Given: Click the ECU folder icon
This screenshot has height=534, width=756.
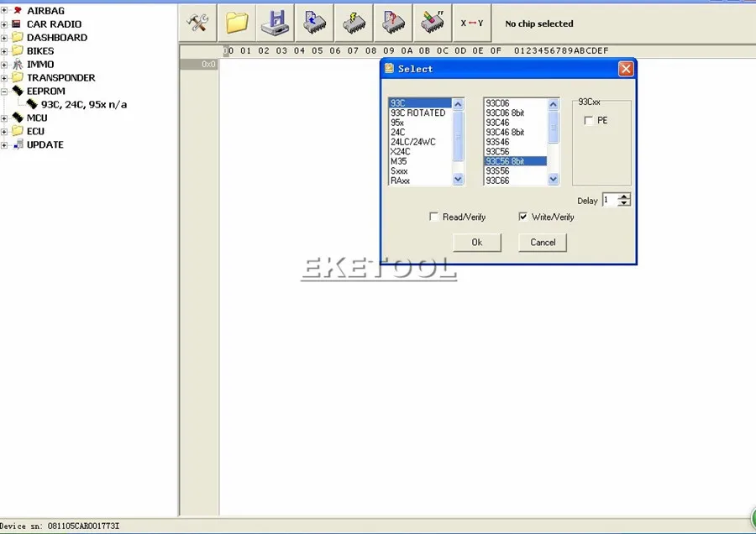Looking at the screenshot, I should pyautogui.click(x=18, y=131).
